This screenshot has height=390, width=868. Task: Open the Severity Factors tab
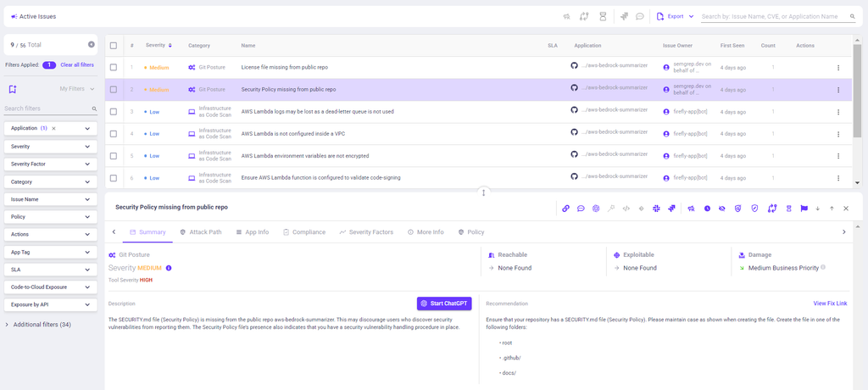pyautogui.click(x=366, y=232)
